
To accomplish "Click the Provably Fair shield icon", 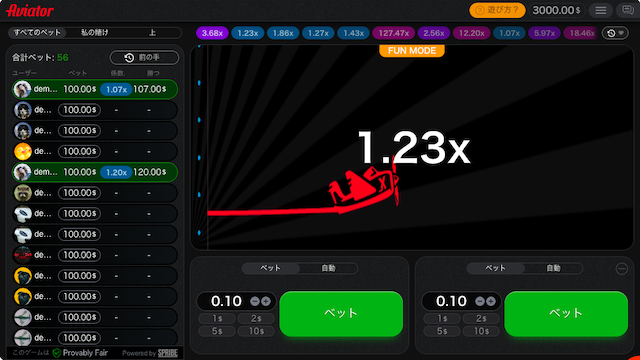I will [x=57, y=353].
